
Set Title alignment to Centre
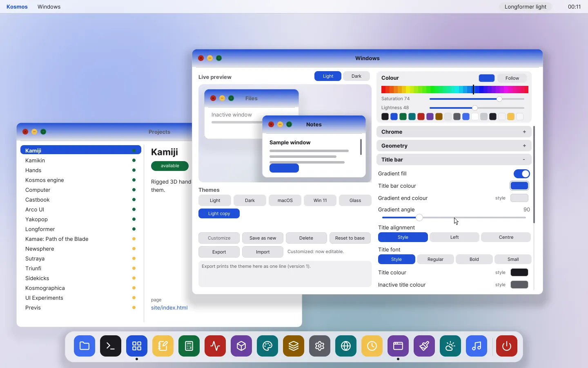click(506, 237)
